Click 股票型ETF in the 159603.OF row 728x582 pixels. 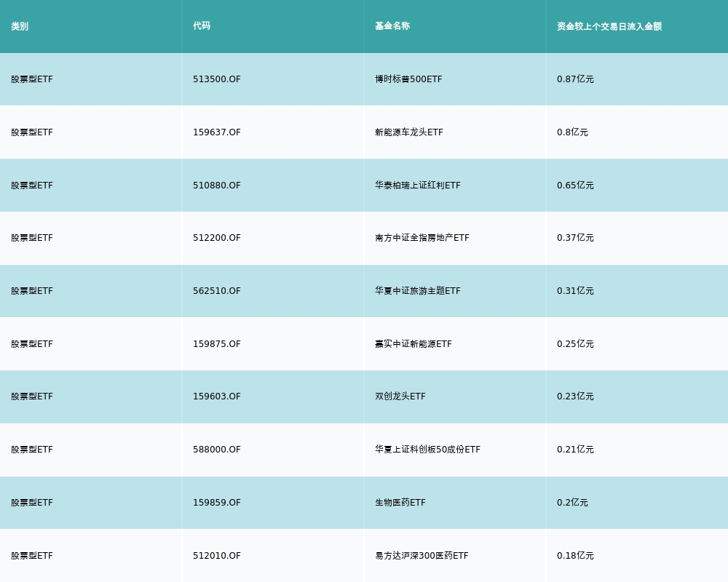tap(32, 396)
